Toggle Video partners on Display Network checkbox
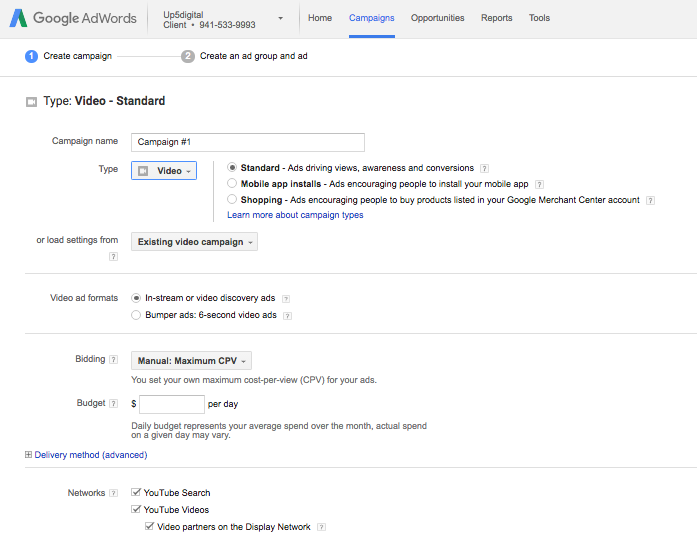Viewport: 697px width, 533px height. coord(150,526)
